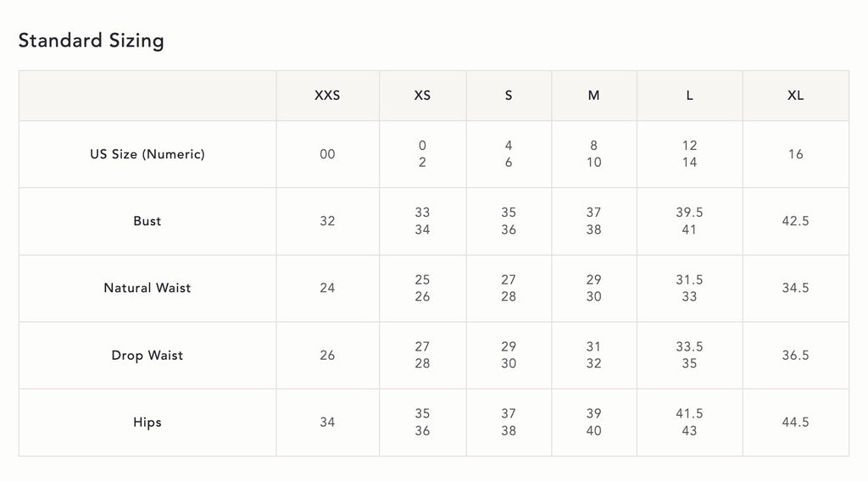Screen dimensions: 868x481
Task: Select the XS column header
Action: coord(422,96)
